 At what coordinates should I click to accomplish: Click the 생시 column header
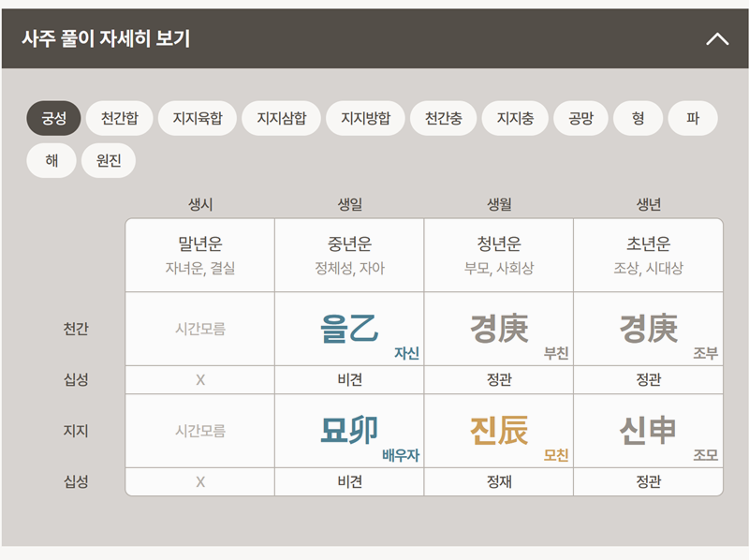(x=200, y=204)
